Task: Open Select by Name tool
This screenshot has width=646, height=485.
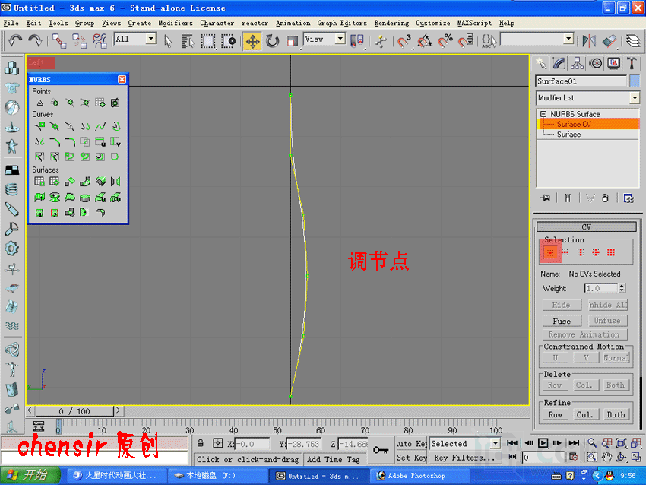Action: [x=187, y=41]
